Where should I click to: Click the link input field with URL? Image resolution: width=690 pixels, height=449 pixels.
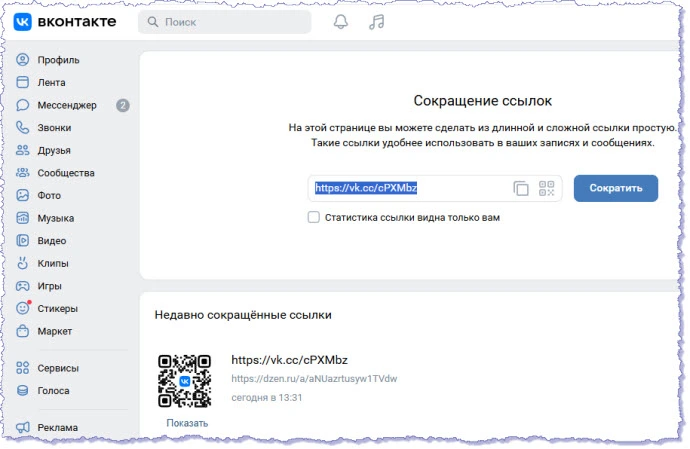(x=410, y=188)
